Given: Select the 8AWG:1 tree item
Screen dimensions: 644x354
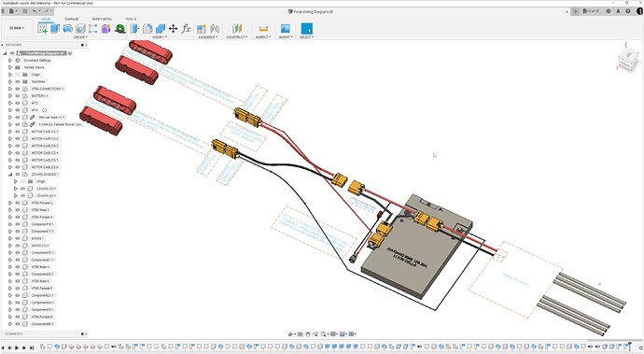Looking at the screenshot, I should 37,238.
